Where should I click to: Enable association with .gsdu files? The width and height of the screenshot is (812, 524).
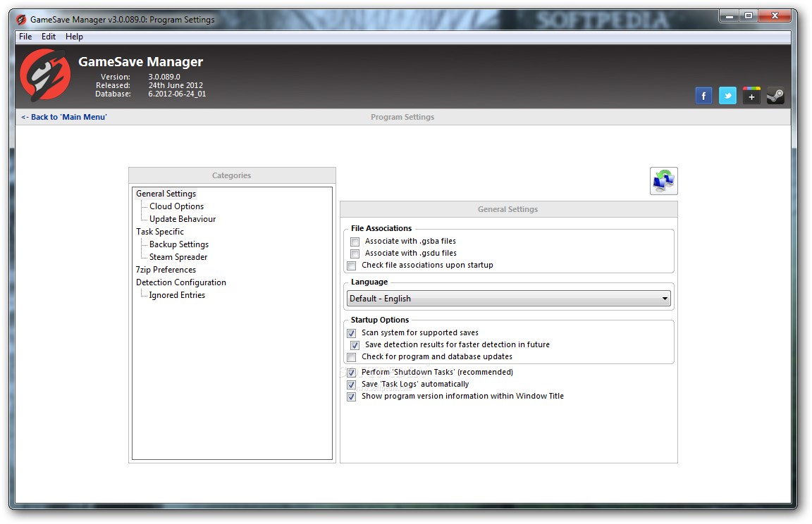point(355,254)
